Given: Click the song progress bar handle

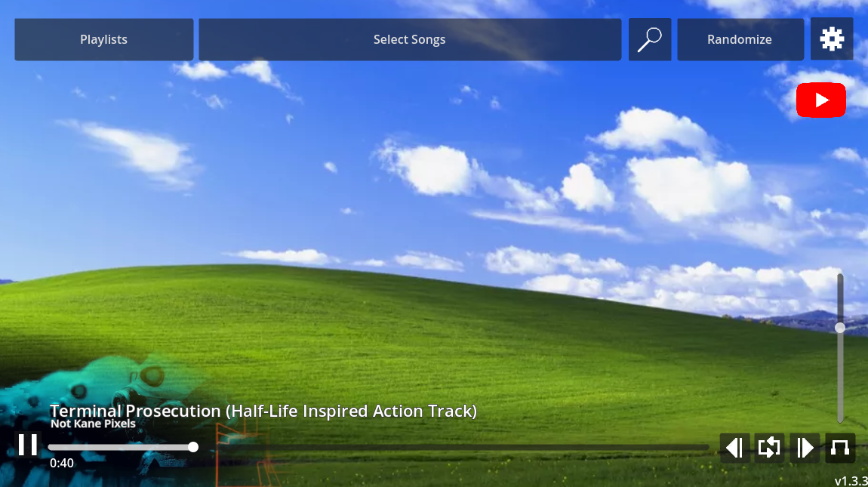Looking at the screenshot, I should tap(193, 447).
